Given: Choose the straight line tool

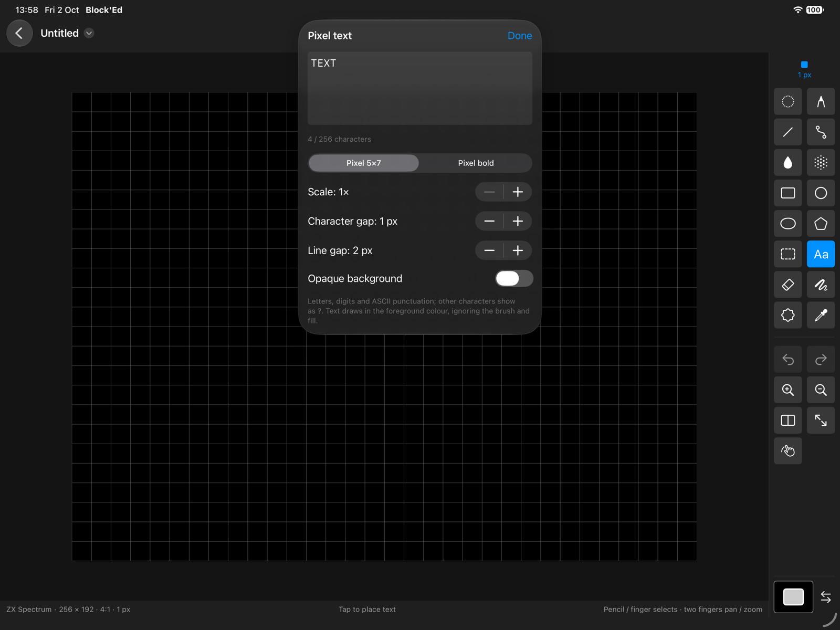Looking at the screenshot, I should point(787,132).
